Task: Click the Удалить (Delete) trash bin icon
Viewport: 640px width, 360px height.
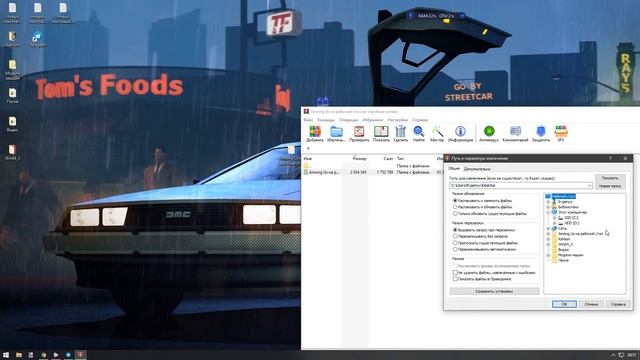Action: 400,133
